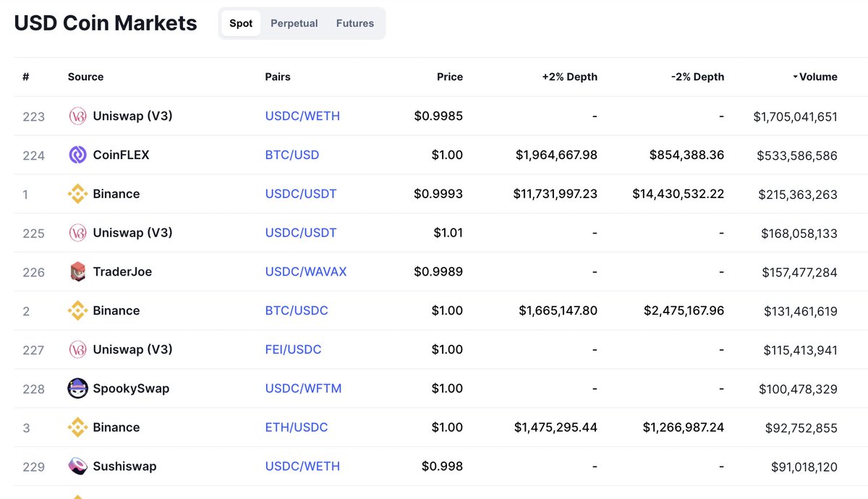Click the +2% depth value $1,665,147.80
The width and height of the screenshot is (868, 499).
tap(558, 311)
